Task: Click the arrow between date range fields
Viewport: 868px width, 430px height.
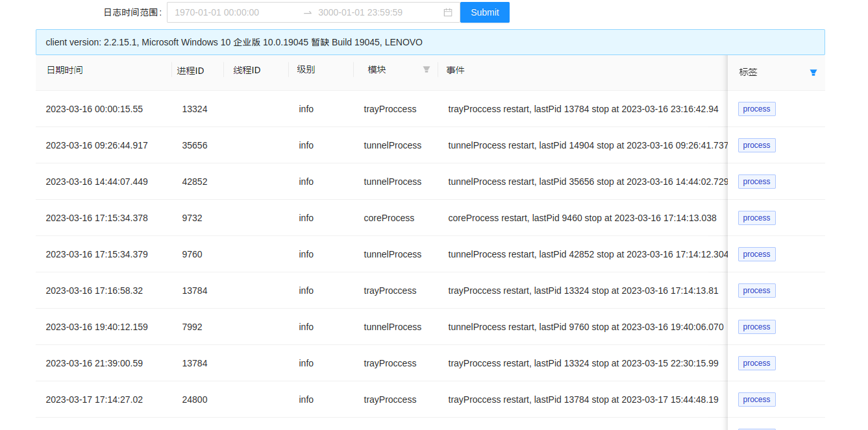Action: [308, 12]
